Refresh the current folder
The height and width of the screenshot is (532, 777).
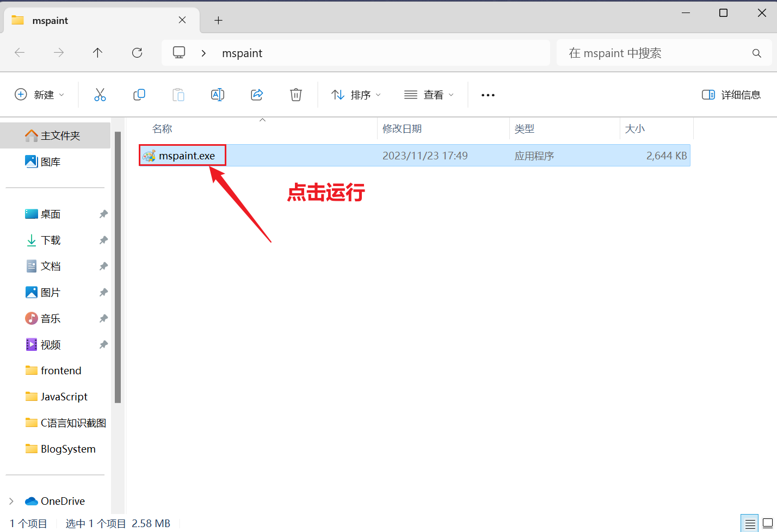click(x=137, y=53)
